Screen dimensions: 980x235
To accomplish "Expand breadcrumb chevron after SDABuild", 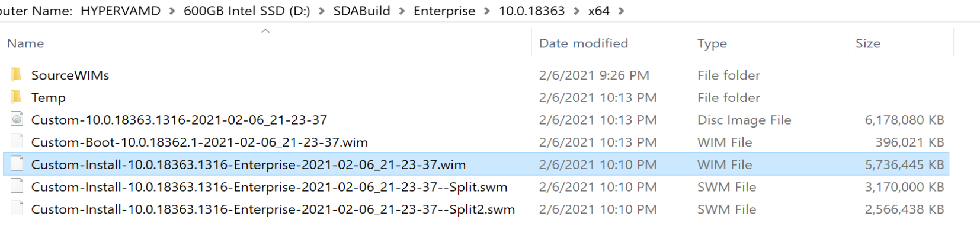I will [x=402, y=11].
